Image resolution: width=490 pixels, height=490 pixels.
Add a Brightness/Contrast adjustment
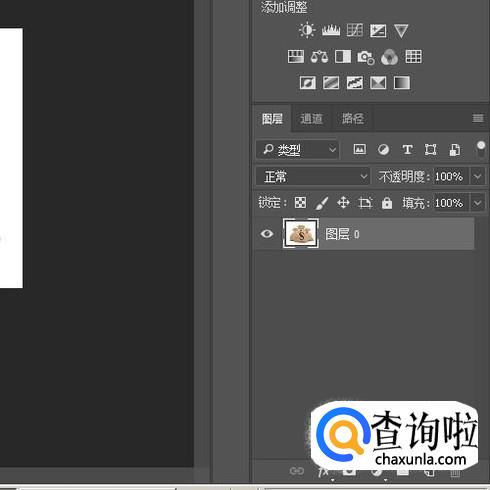click(307, 30)
